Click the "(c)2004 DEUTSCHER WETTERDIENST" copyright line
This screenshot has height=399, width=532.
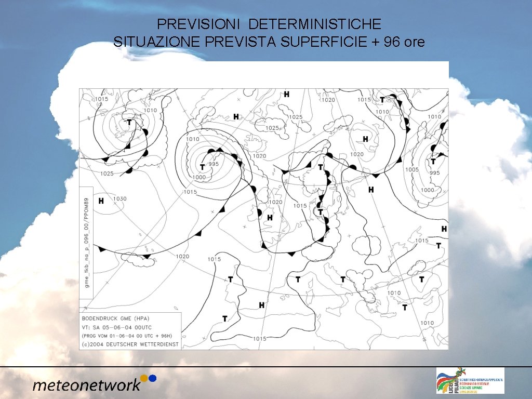(x=130, y=344)
